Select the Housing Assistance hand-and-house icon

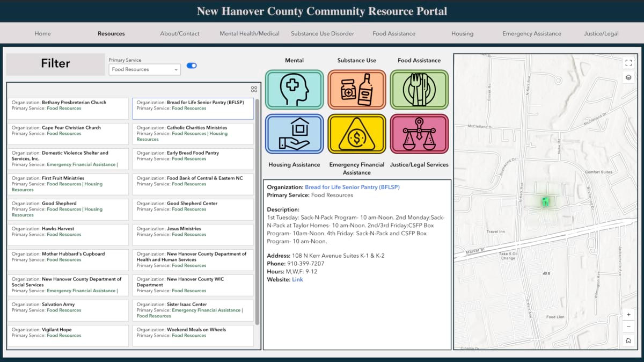point(294,134)
